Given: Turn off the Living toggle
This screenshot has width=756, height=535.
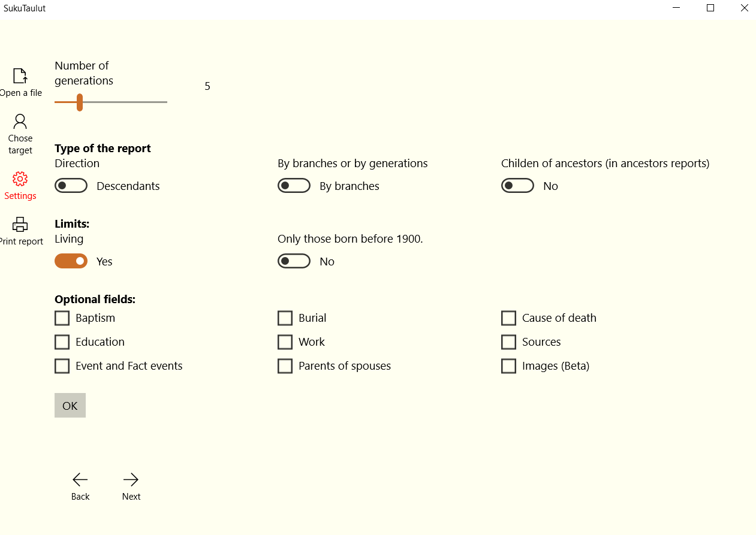Looking at the screenshot, I should coord(71,261).
